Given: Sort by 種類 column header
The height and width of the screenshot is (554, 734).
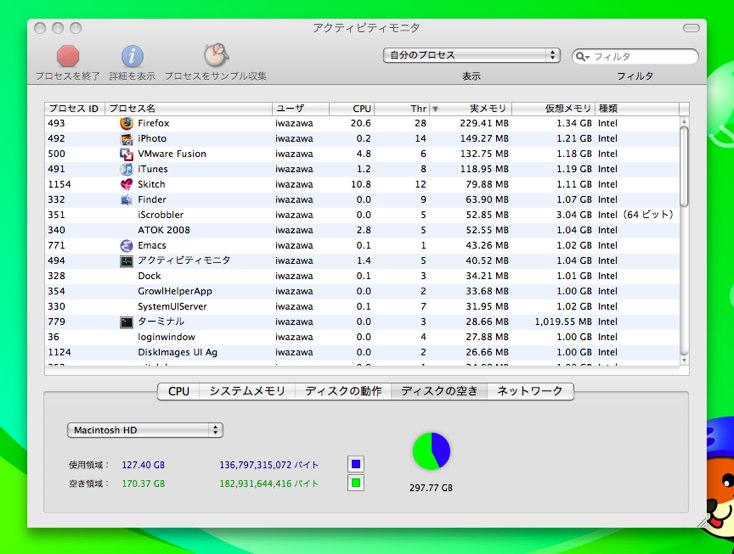Looking at the screenshot, I should click(637, 109).
